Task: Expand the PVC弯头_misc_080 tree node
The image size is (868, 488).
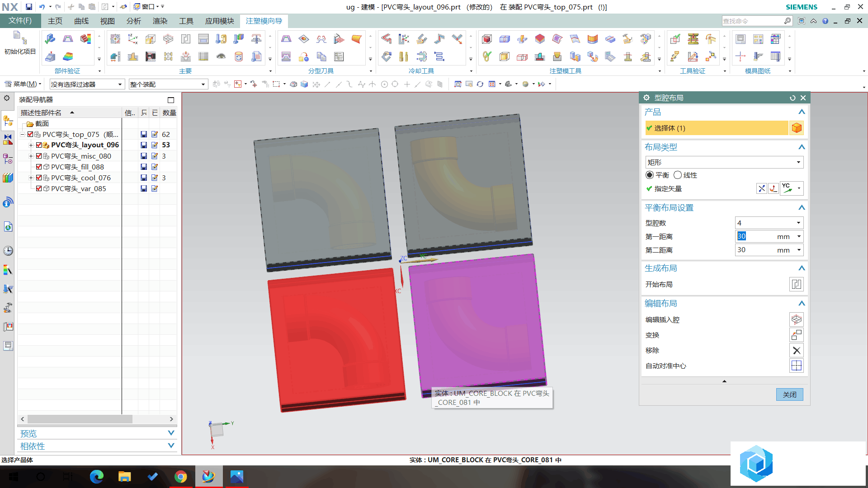Action: tap(31, 156)
